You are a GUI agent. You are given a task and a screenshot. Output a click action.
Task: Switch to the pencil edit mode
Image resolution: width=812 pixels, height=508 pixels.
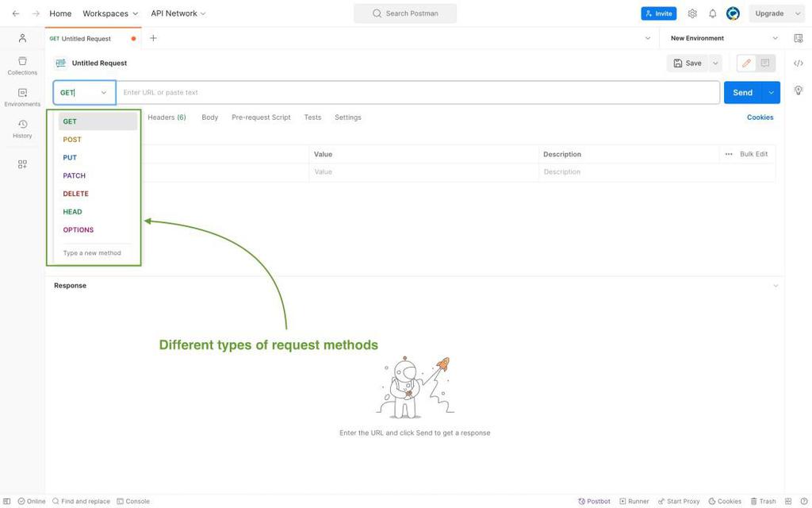[x=746, y=63]
